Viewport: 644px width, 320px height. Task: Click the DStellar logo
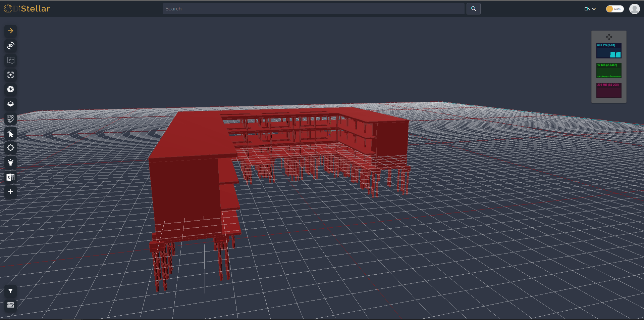tap(27, 9)
